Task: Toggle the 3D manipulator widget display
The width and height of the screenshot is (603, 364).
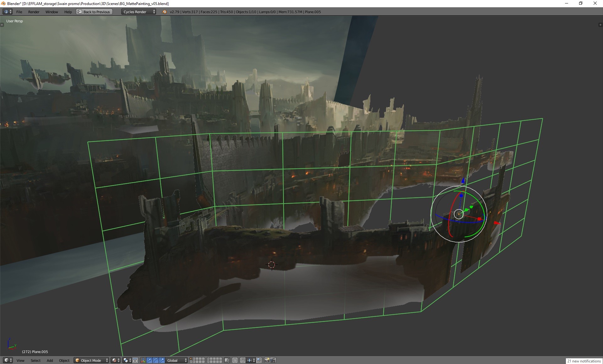Action: (143, 360)
